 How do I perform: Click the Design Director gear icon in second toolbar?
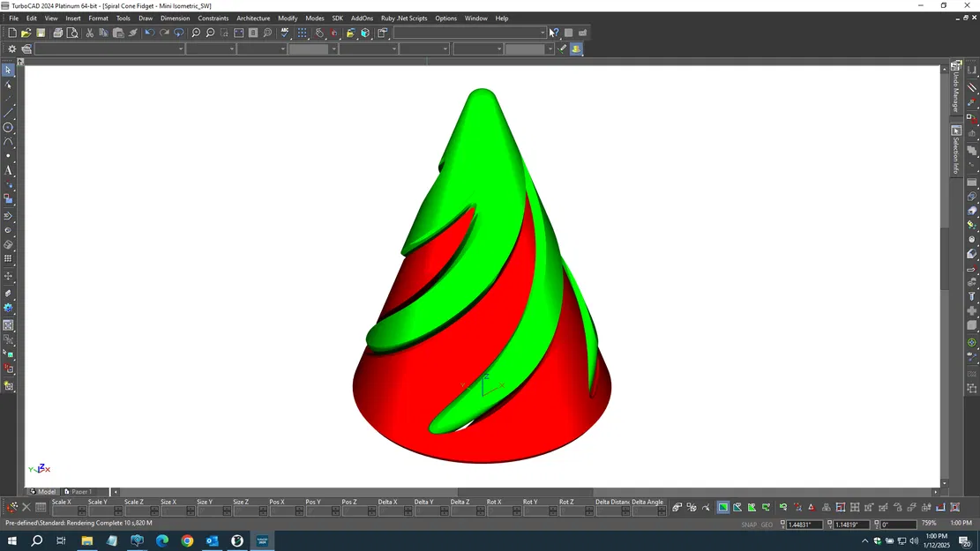pyautogui.click(x=11, y=48)
